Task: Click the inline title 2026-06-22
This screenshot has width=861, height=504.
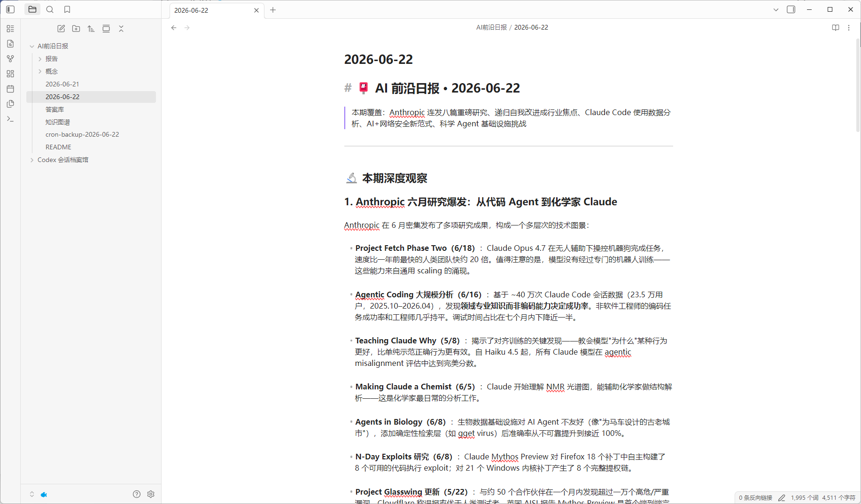Action: 379,60
